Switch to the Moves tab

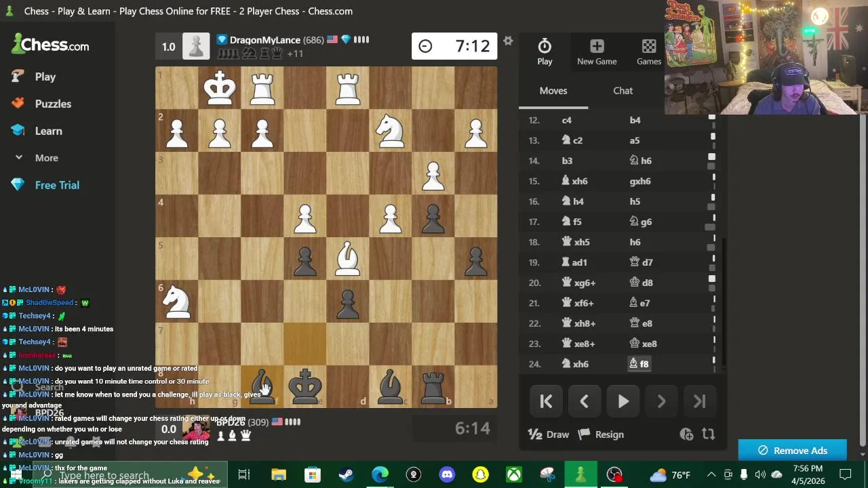pyautogui.click(x=553, y=91)
